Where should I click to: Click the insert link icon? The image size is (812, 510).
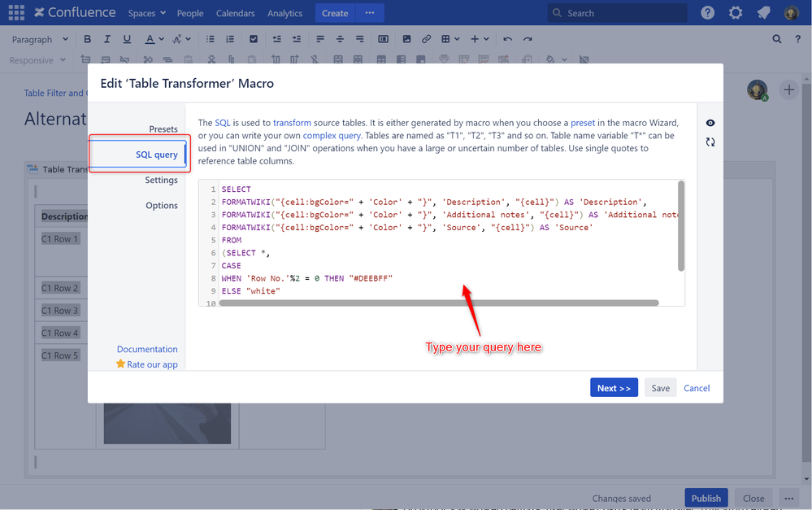(426, 39)
